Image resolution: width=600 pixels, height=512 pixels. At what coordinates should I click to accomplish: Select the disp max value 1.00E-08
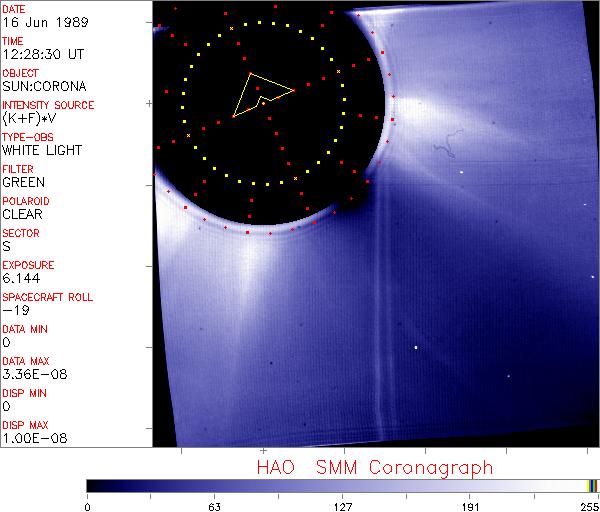click(30, 438)
